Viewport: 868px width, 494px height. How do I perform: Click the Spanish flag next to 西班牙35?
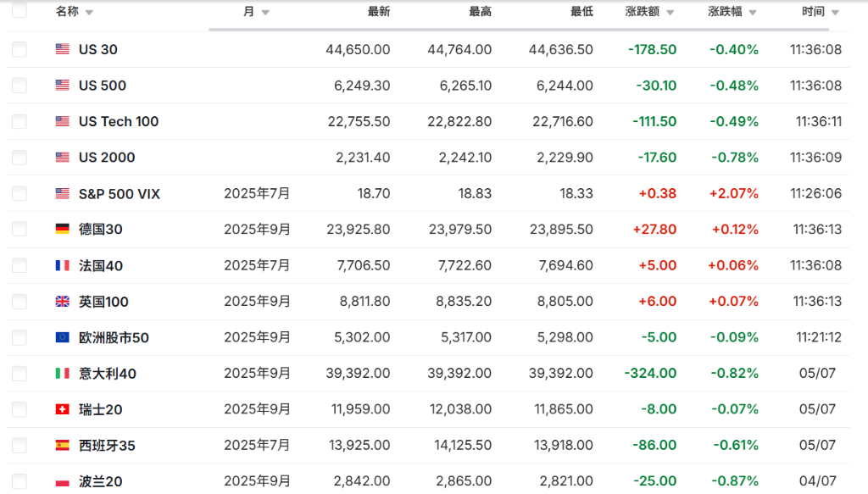pyautogui.click(x=61, y=445)
